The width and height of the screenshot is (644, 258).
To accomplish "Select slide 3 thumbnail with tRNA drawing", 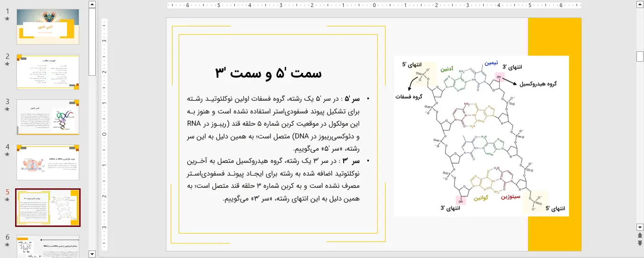I will click(48, 117).
